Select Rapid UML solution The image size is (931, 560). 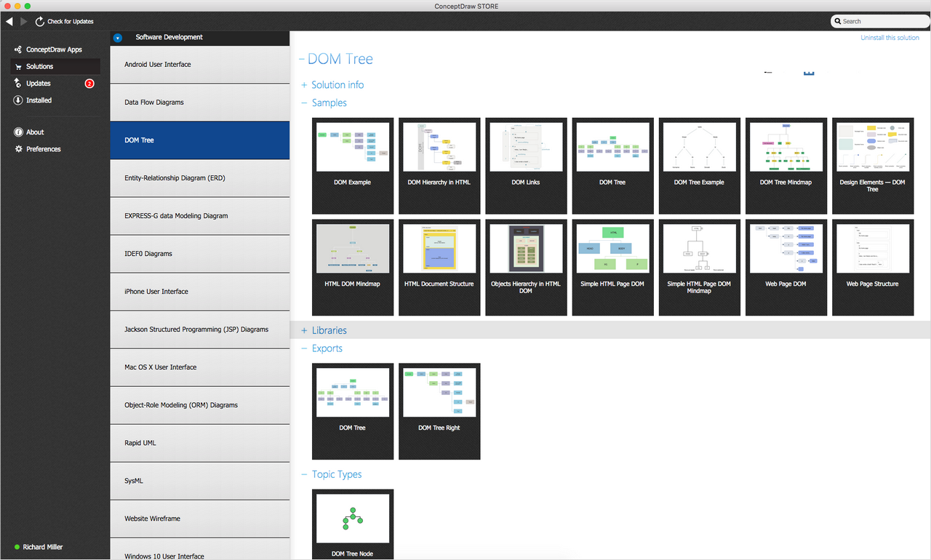(200, 443)
